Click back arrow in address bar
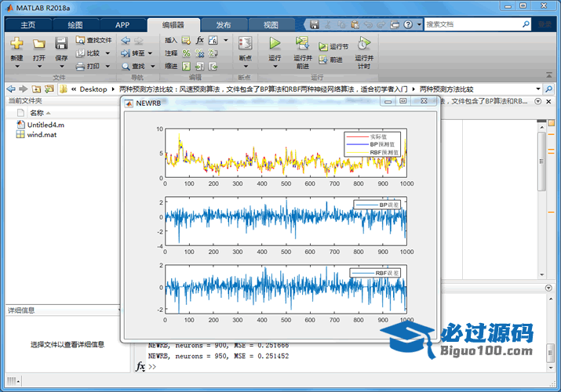Viewport: 561px width, 392px height. click(11, 89)
